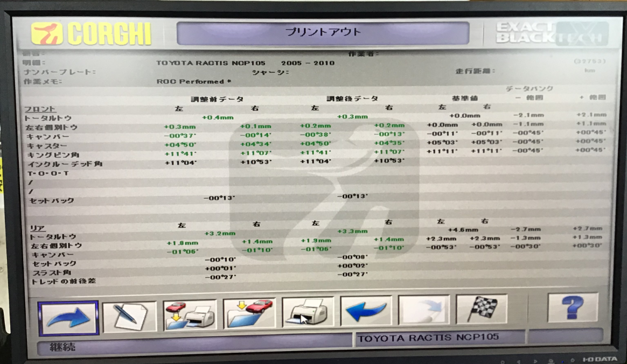
Task: Select the リア section heading
Action: 38,228
